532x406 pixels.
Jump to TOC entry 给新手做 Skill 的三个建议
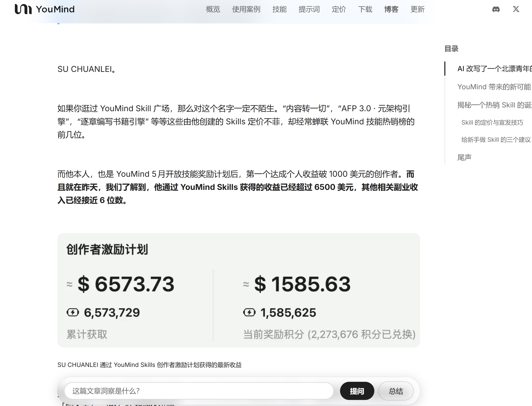496,140
